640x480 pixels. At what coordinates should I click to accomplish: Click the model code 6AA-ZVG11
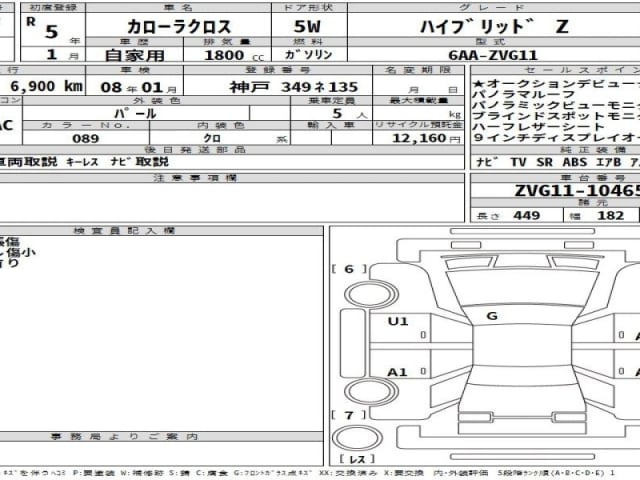493,55
